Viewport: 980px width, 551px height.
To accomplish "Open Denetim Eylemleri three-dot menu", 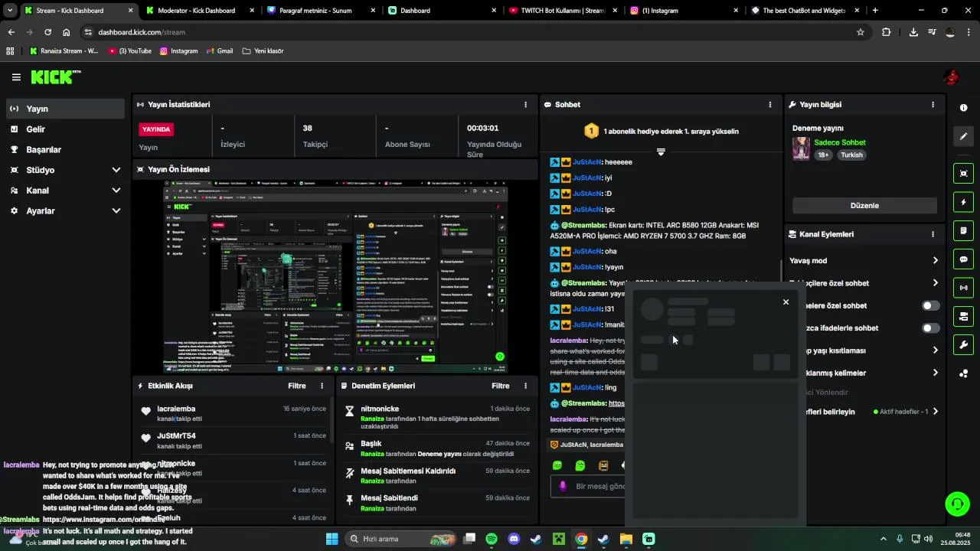I will pyautogui.click(x=525, y=386).
